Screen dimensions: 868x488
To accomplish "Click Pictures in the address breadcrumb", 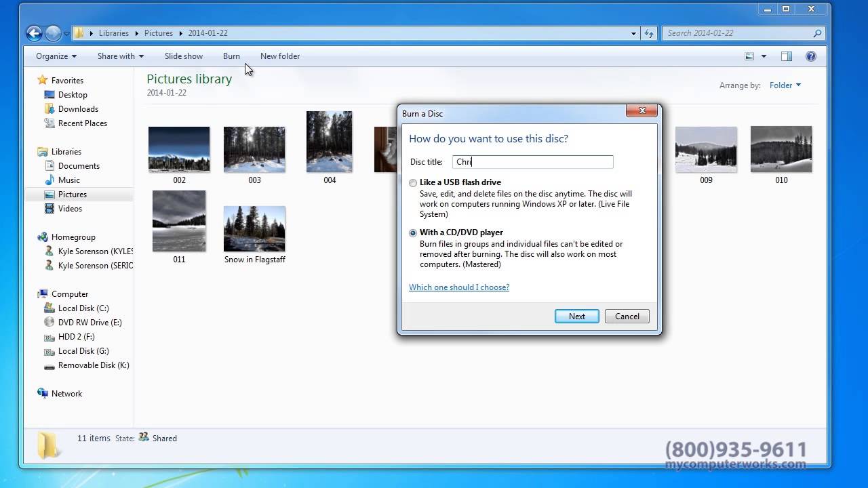I will (159, 33).
